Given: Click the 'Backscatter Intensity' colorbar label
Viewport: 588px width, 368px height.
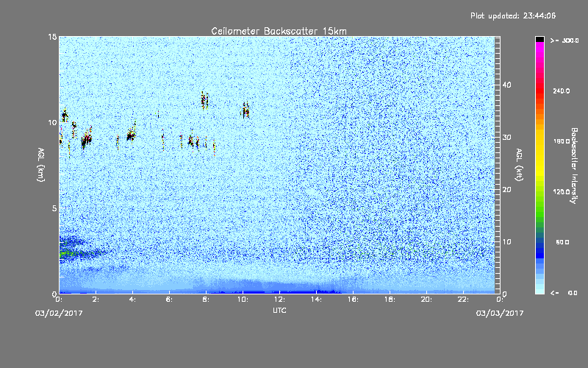Looking at the screenshot, I should (574, 166).
